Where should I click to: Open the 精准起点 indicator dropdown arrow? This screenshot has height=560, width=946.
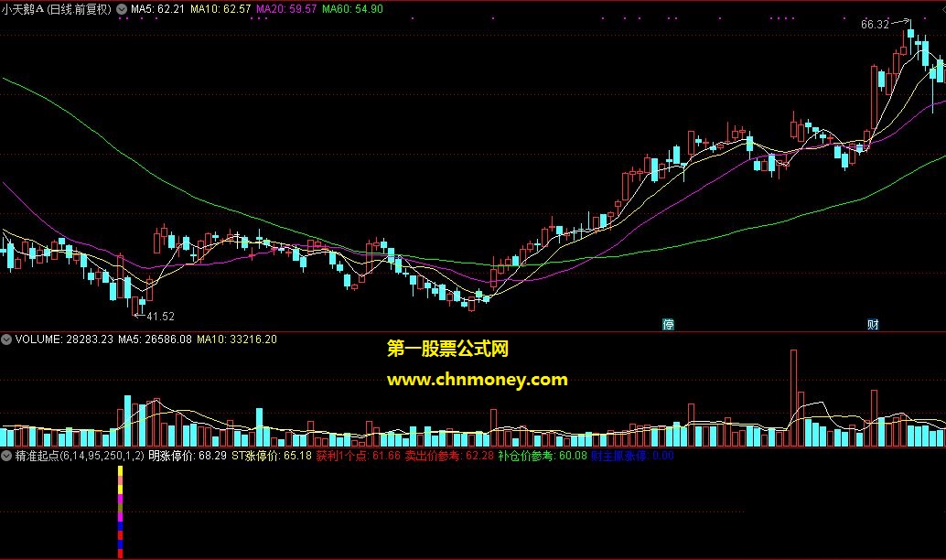coord(6,456)
